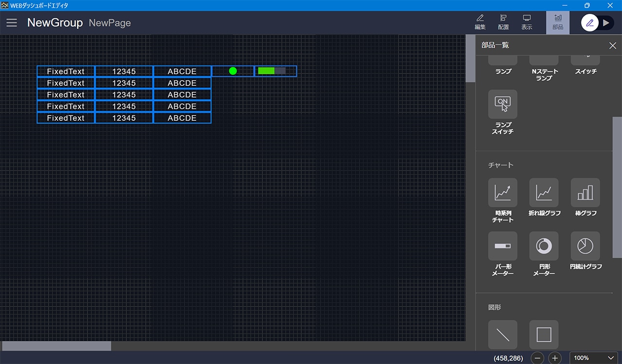This screenshot has width=622, height=364.
Task: Close the 部品一覧 parts list panel
Action: coord(612,46)
